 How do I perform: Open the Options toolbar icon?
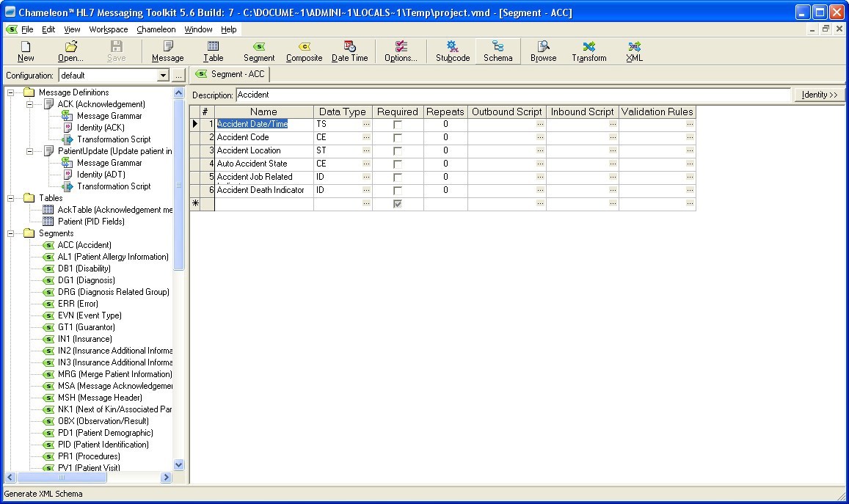coord(401,51)
